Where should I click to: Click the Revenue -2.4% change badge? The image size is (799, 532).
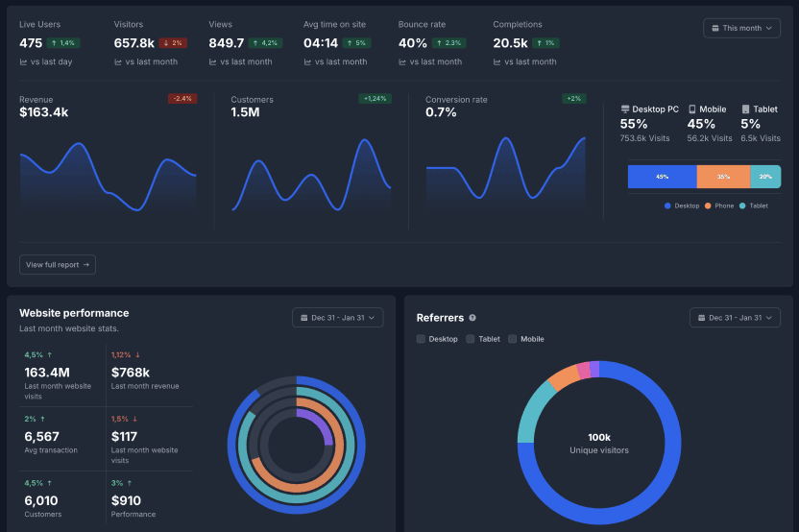coord(182,98)
